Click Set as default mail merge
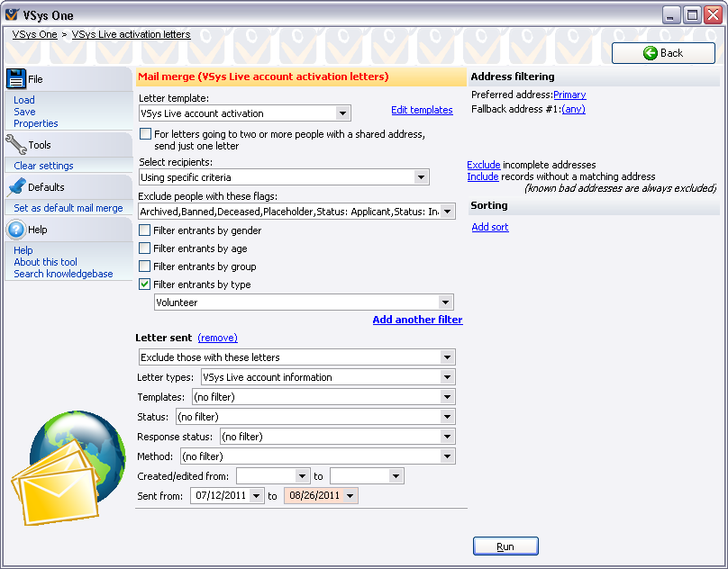The height and width of the screenshot is (569, 728). point(68,208)
